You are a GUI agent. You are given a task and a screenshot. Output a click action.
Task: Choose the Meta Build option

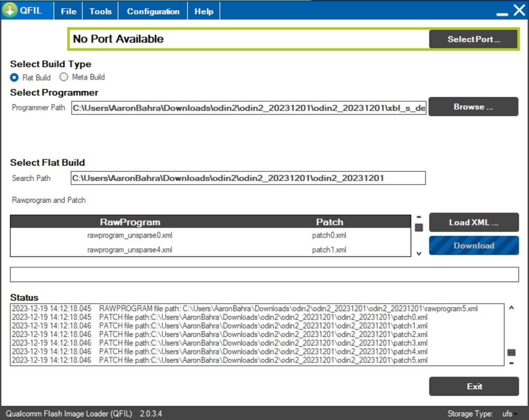click(64, 77)
